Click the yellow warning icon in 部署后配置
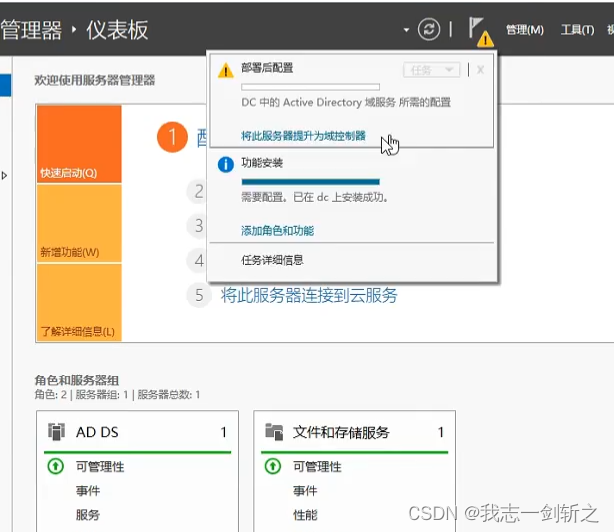614x532 pixels. coord(226,70)
